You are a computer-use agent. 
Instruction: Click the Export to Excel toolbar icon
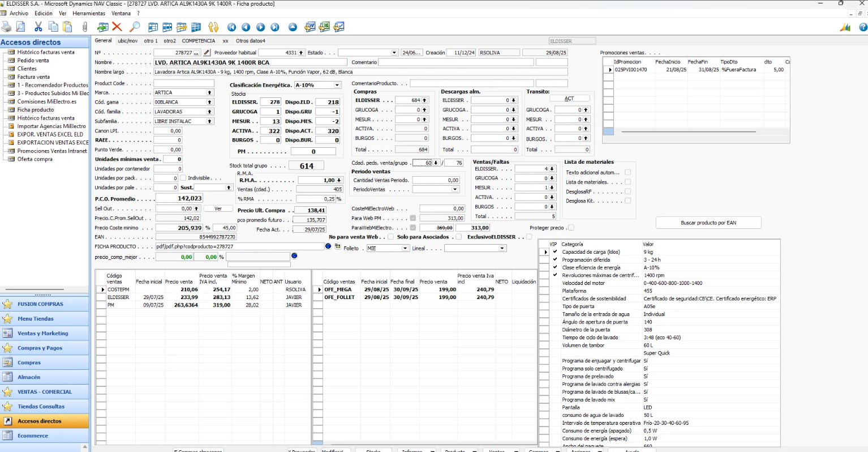324,27
